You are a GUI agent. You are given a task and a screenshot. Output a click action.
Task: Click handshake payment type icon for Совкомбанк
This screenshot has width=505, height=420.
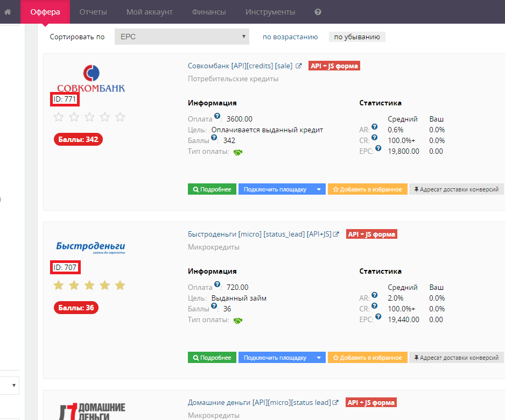pos(238,152)
